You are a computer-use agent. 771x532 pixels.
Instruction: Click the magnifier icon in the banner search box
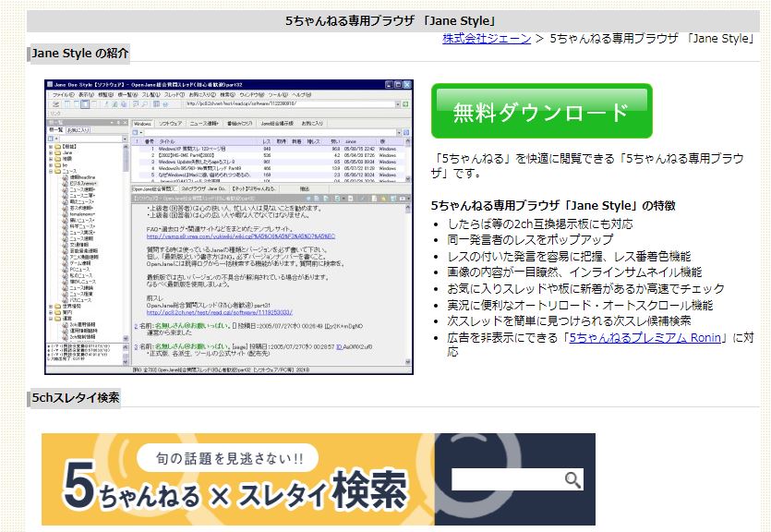tap(572, 479)
